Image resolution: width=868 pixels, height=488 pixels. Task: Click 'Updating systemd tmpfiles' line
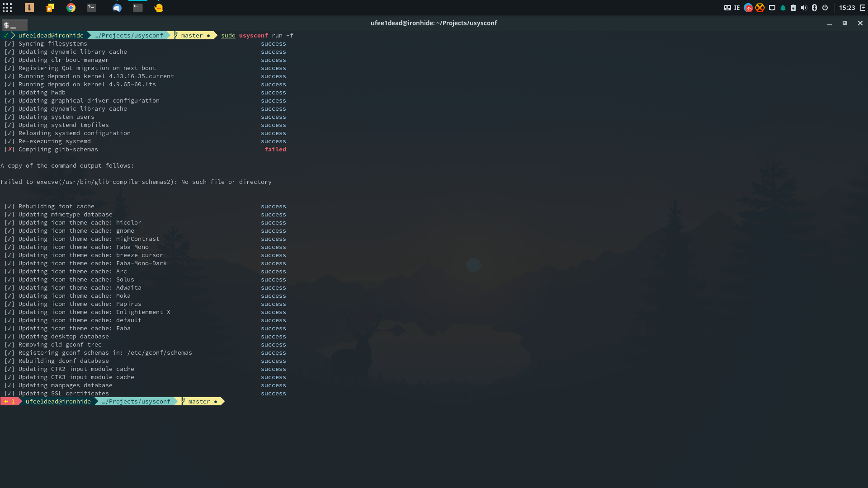[x=64, y=125]
